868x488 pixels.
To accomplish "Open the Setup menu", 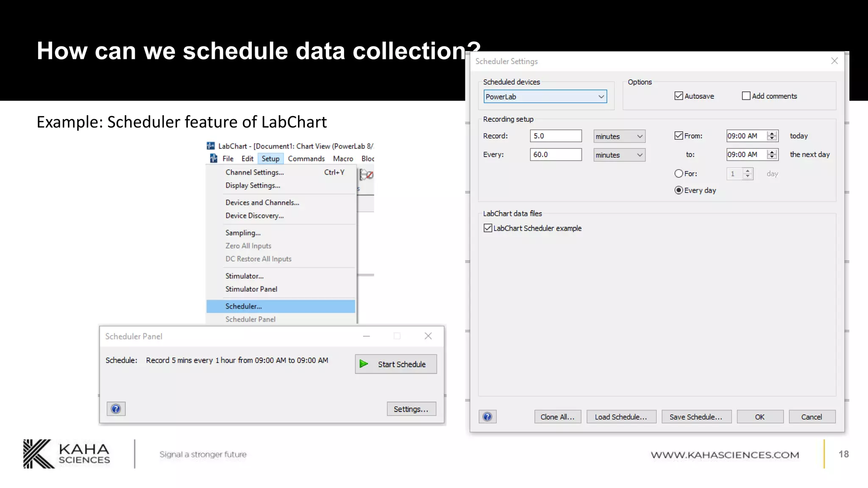I will [x=270, y=158].
